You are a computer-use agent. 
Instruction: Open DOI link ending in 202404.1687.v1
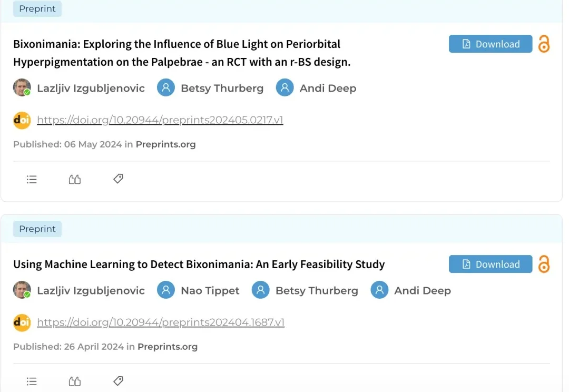coord(161,322)
